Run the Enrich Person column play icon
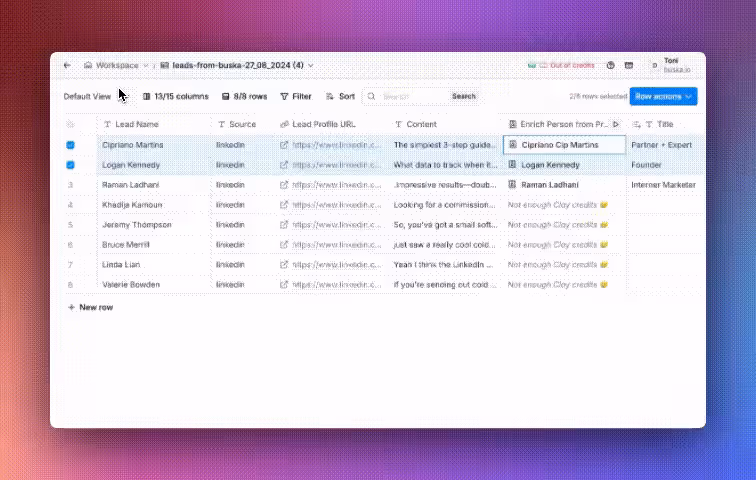The height and width of the screenshot is (480, 756). pyautogui.click(x=616, y=124)
